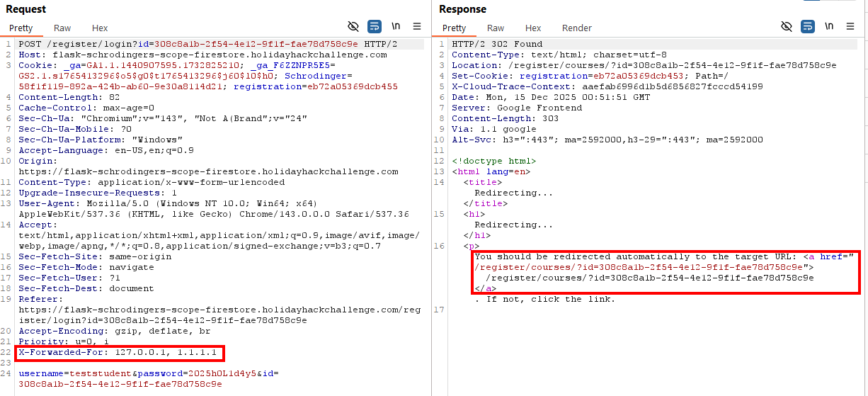Switch to the Hex tab in Response

click(533, 28)
